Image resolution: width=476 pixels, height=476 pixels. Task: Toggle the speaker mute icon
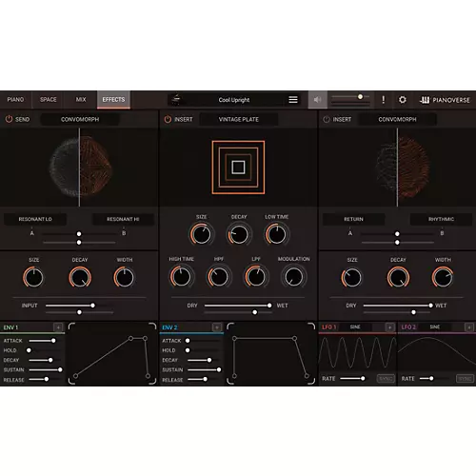(317, 100)
